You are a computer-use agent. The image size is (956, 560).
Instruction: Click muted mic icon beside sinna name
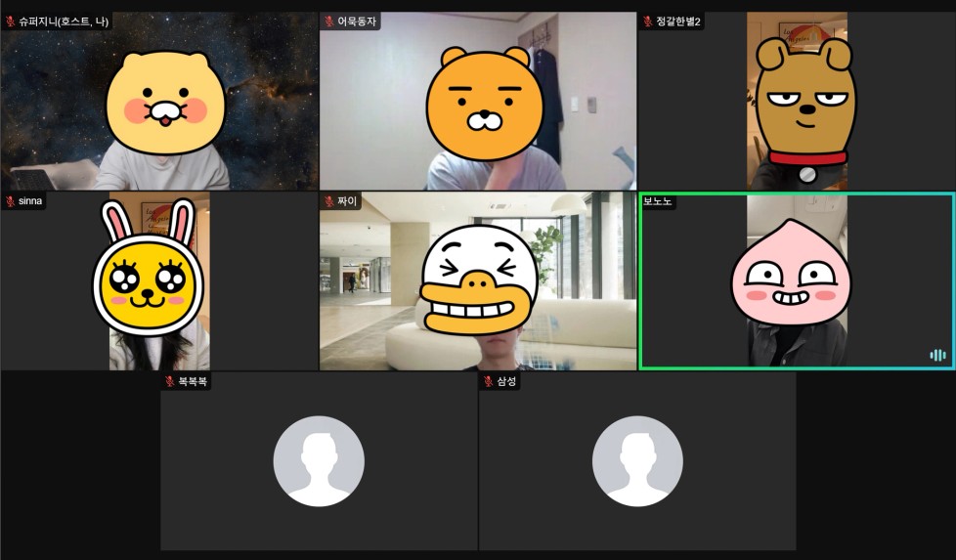tap(11, 201)
